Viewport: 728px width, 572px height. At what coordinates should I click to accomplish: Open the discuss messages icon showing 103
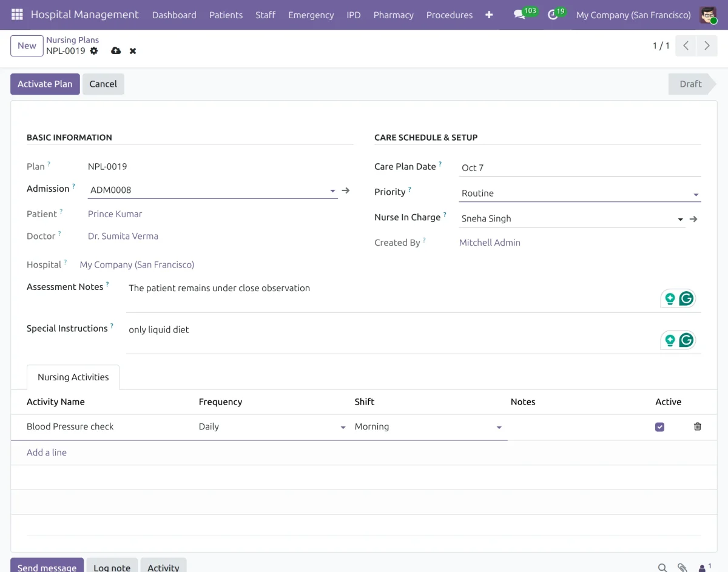click(519, 15)
